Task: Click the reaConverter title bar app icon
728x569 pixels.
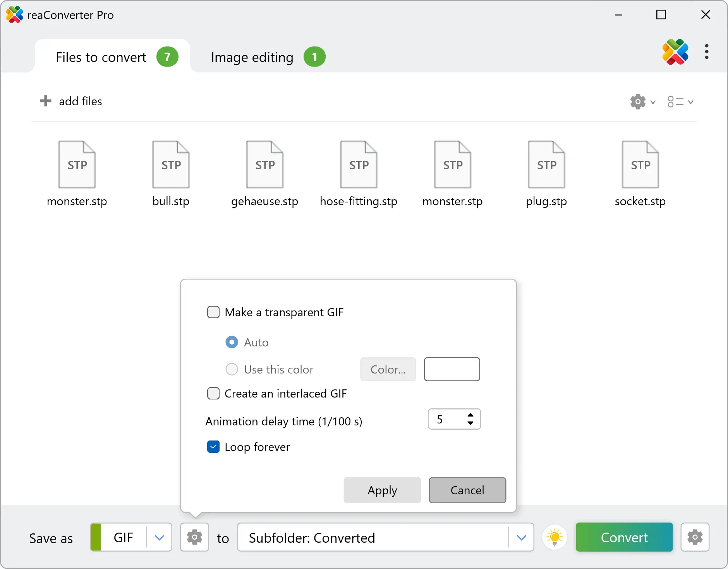Action: (15, 15)
